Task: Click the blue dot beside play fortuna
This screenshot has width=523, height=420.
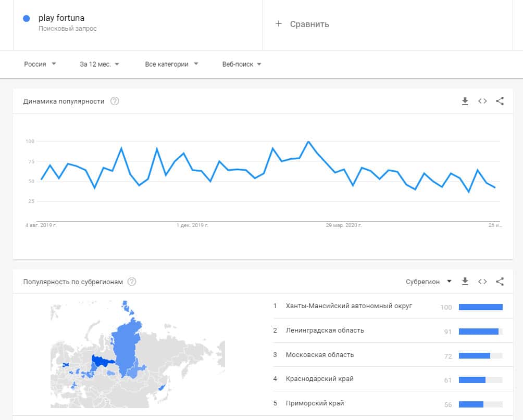Action: pyautogui.click(x=27, y=18)
